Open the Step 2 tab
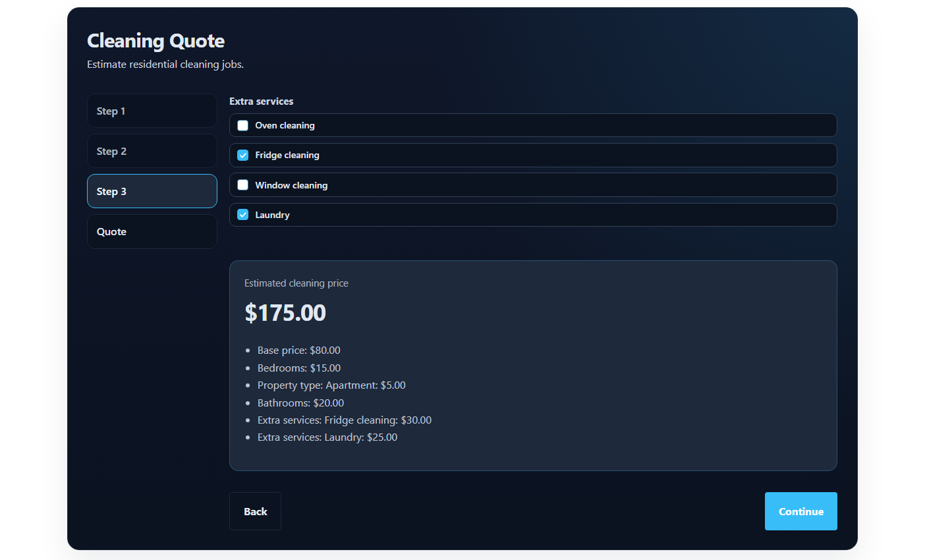927x560 pixels. (152, 151)
